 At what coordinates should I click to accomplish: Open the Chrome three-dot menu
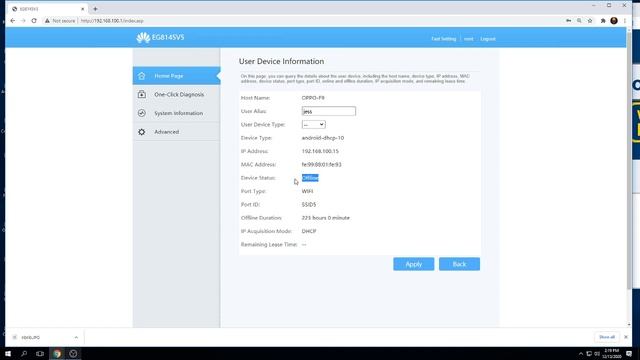click(x=624, y=21)
